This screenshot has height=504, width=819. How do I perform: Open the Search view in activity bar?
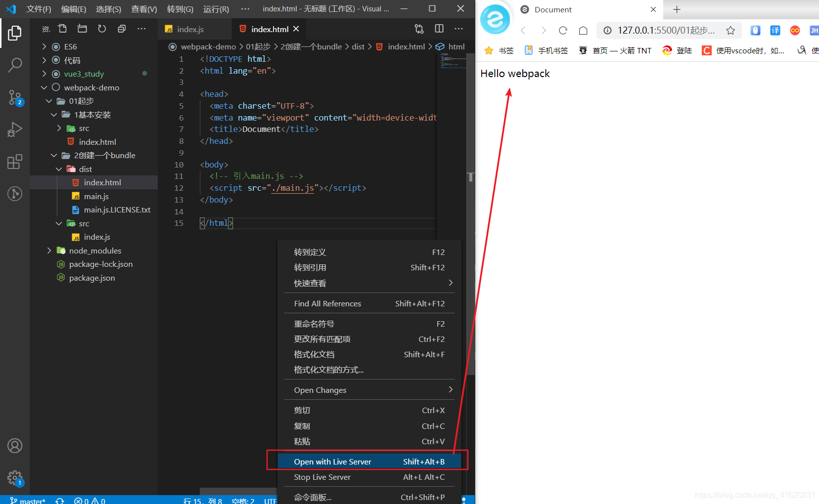[x=15, y=65]
